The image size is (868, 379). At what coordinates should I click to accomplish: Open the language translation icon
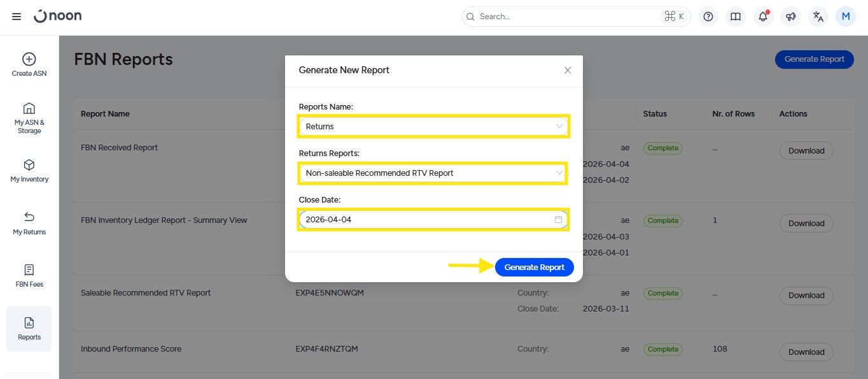pos(818,17)
